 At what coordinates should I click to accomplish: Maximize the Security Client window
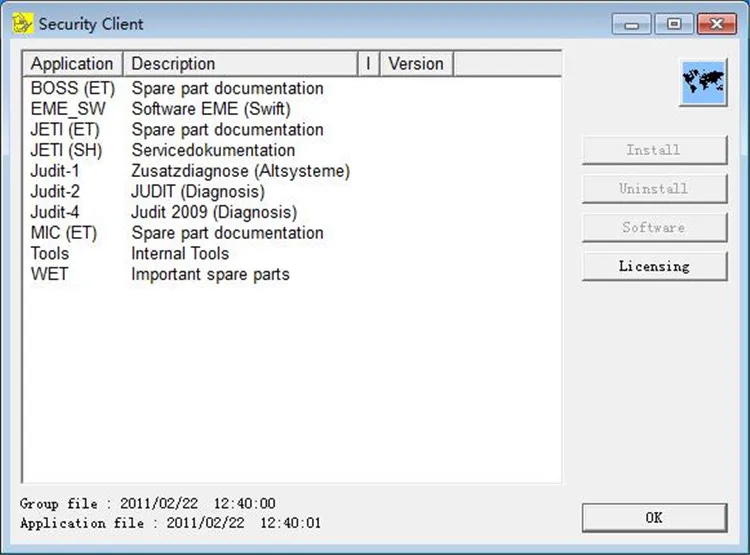(x=674, y=24)
